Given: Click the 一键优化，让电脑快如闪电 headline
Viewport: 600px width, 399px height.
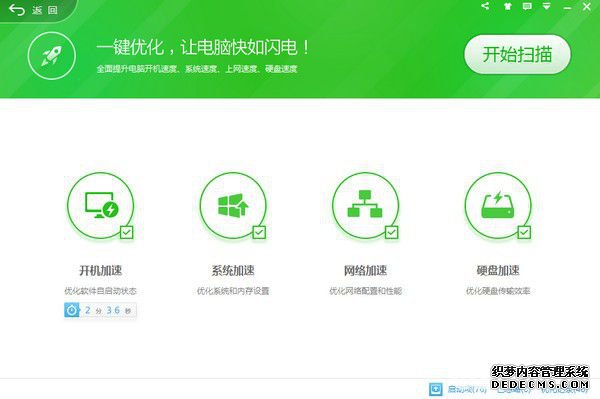Looking at the screenshot, I should pyautogui.click(x=202, y=47).
